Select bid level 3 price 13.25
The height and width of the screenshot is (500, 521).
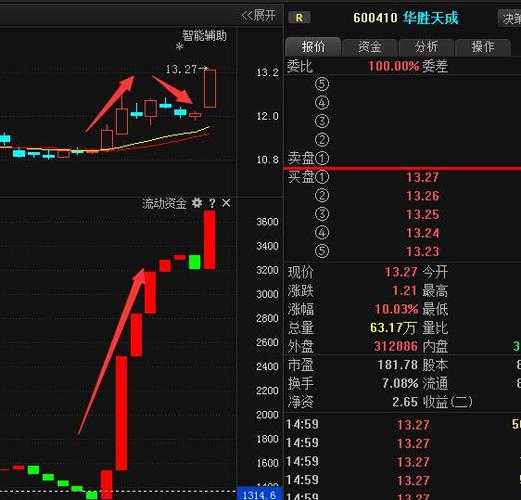tap(422, 214)
